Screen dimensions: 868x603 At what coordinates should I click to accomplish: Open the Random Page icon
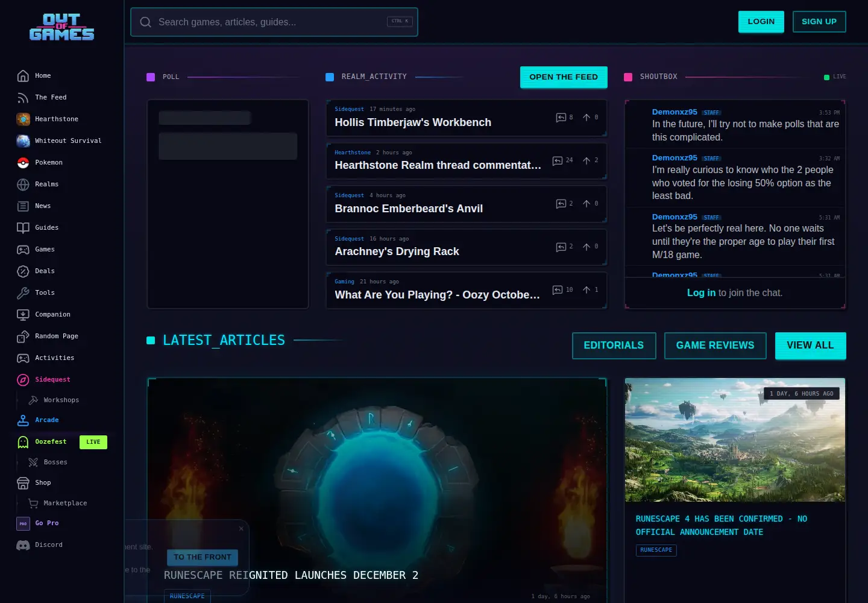pyautogui.click(x=23, y=336)
